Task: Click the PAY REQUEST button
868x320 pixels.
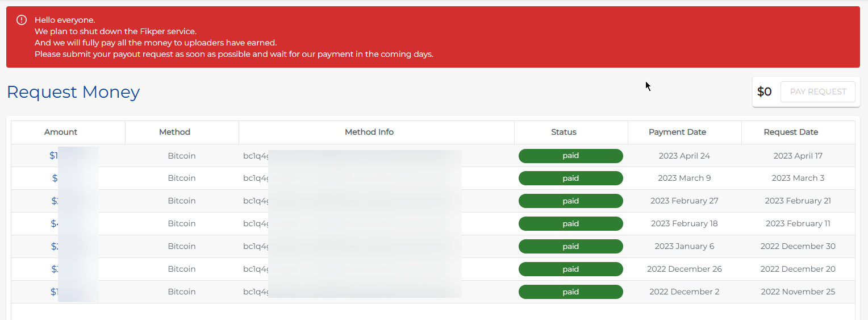Action: click(817, 92)
